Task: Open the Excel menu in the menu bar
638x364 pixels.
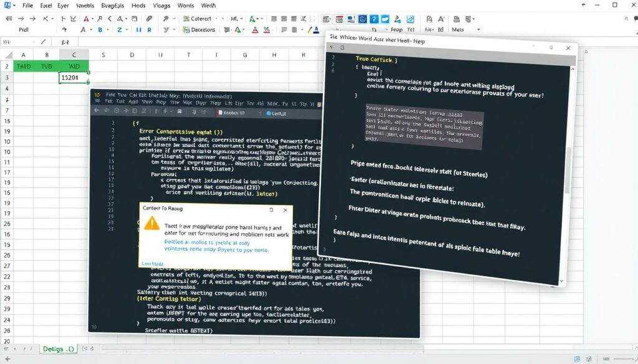Action: coord(45,6)
